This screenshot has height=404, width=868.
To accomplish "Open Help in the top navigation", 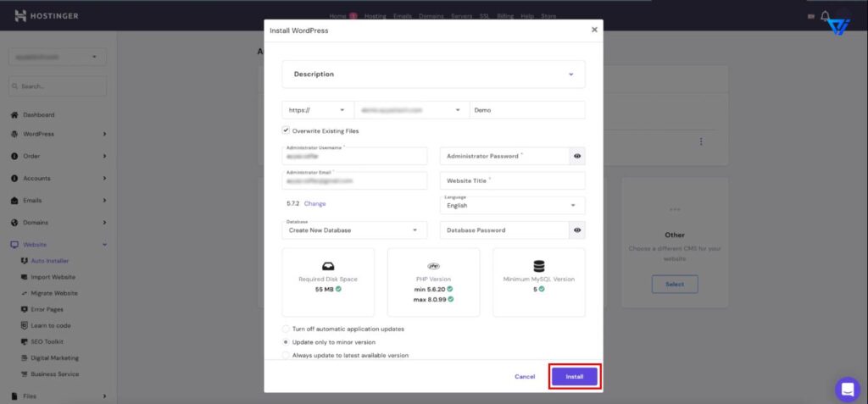I will [x=527, y=16].
